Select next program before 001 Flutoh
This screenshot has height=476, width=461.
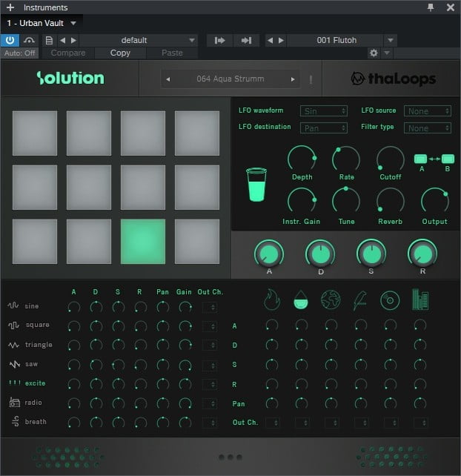point(281,40)
